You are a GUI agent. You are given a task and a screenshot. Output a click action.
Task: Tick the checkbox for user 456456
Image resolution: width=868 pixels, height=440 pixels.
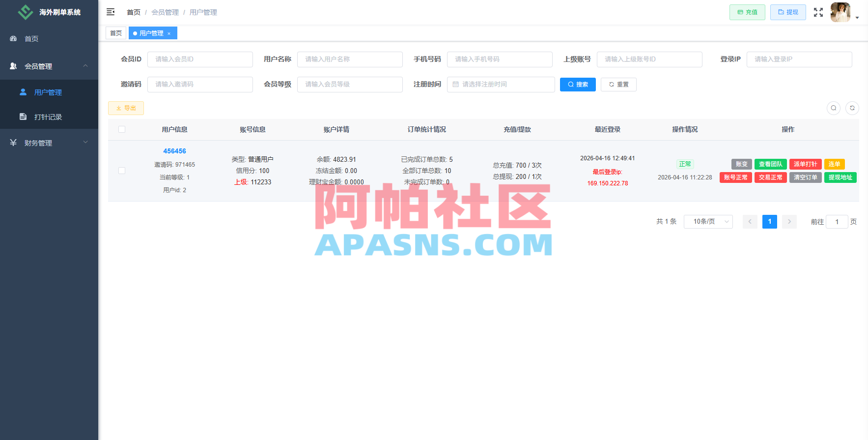pyautogui.click(x=122, y=171)
